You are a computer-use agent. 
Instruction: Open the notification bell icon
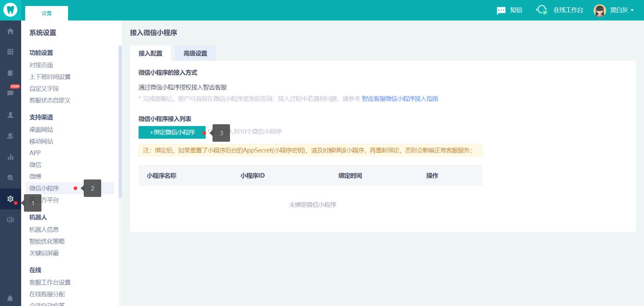pyautogui.click(x=10, y=298)
